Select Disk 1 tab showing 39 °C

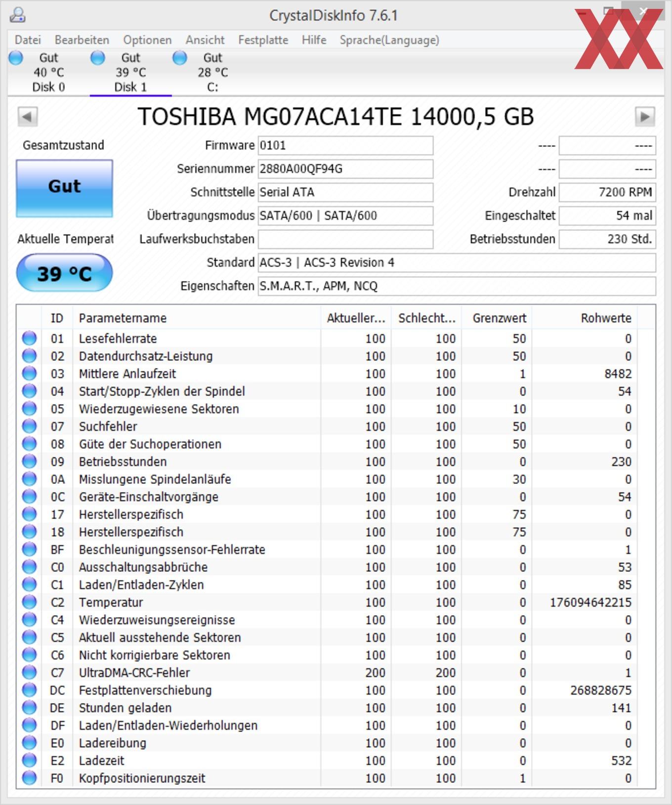[x=130, y=72]
